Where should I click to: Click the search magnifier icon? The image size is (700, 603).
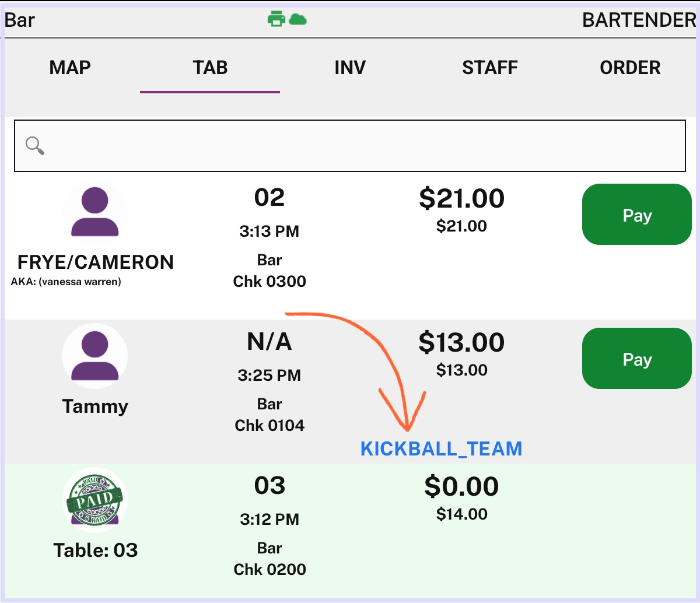coord(35,146)
